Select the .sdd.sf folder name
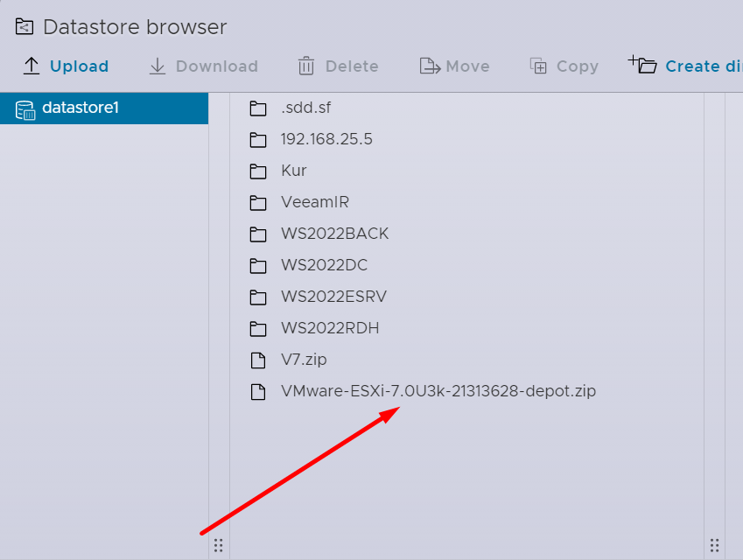 [306, 108]
